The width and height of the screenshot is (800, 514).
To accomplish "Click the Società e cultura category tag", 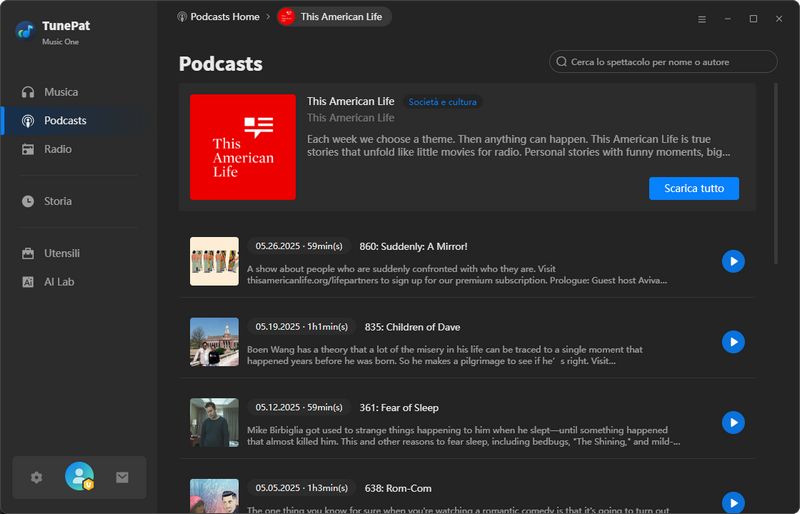I will (442, 102).
